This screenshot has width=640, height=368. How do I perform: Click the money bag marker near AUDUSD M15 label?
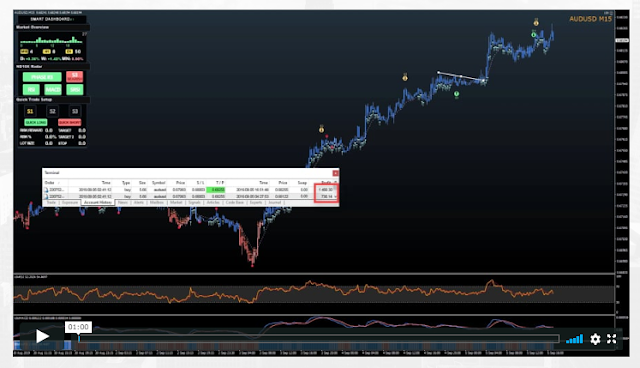pyautogui.click(x=536, y=22)
